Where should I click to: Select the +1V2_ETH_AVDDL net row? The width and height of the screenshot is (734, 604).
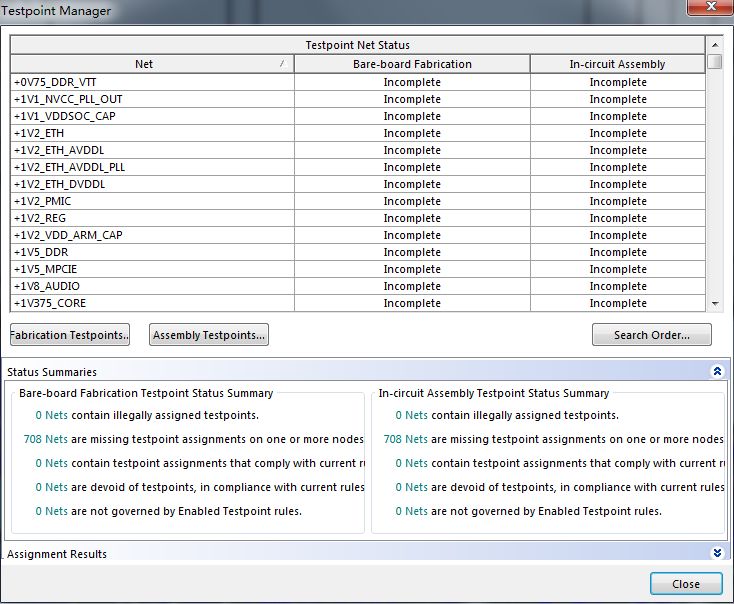pos(358,150)
